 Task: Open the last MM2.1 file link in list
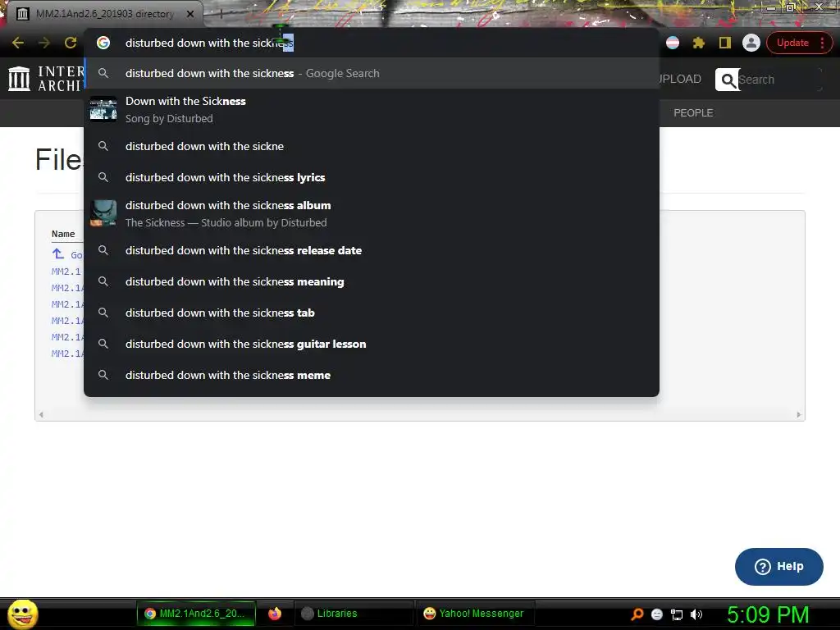coord(67,354)
